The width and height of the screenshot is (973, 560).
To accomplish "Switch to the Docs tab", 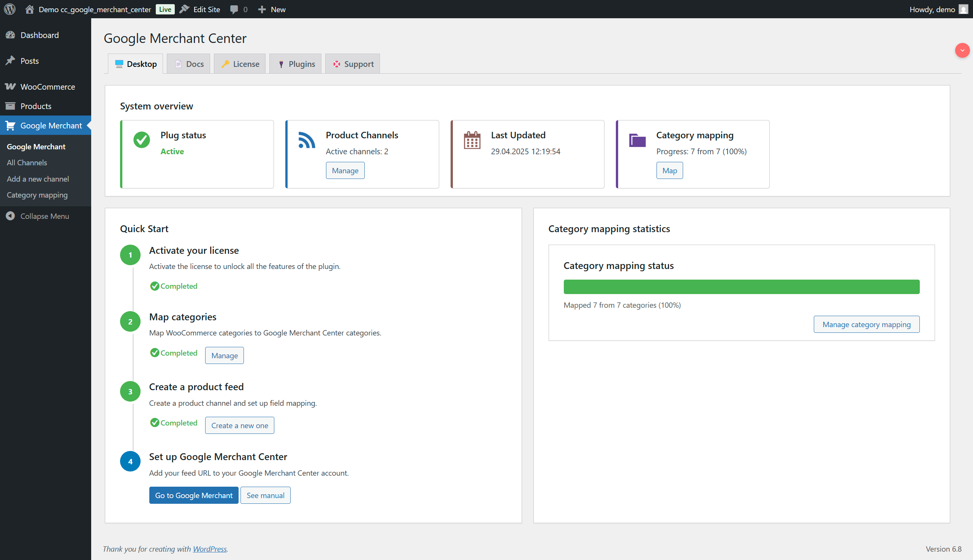I will pos(189,64).
